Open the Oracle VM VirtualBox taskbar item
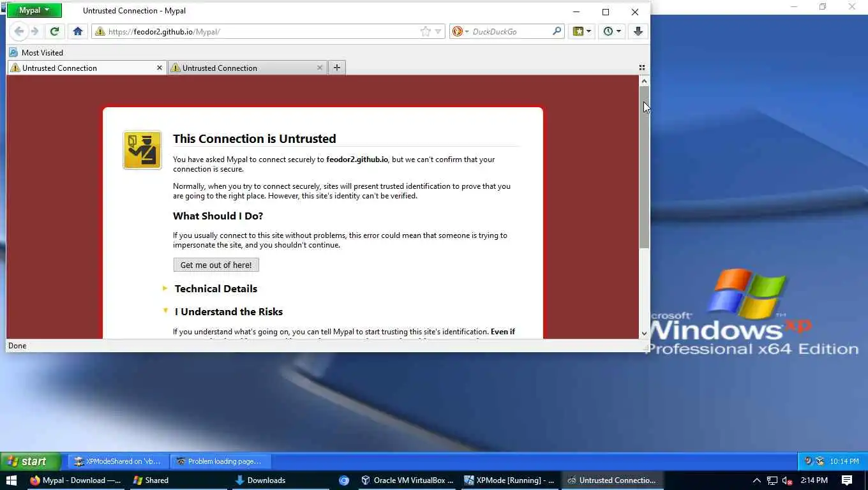Viewport: 868px width, 490px height. 407,480
